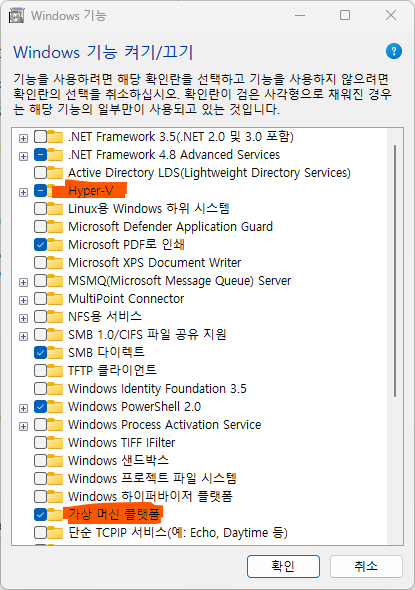Uncheck SMB 다이렉트 checkbox
Screen dimensions: 415x590
(40, 353)
